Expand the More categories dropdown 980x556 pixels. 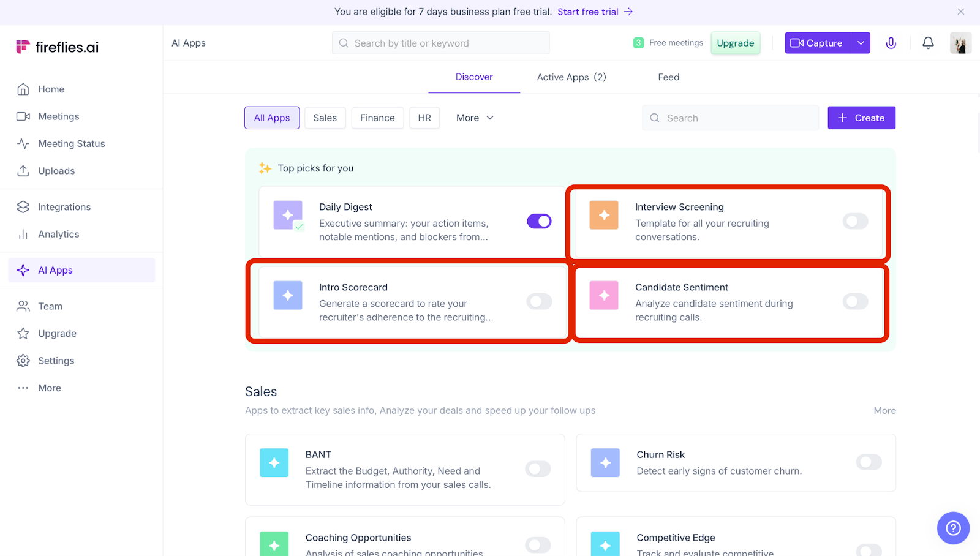(x=475, y=118)
